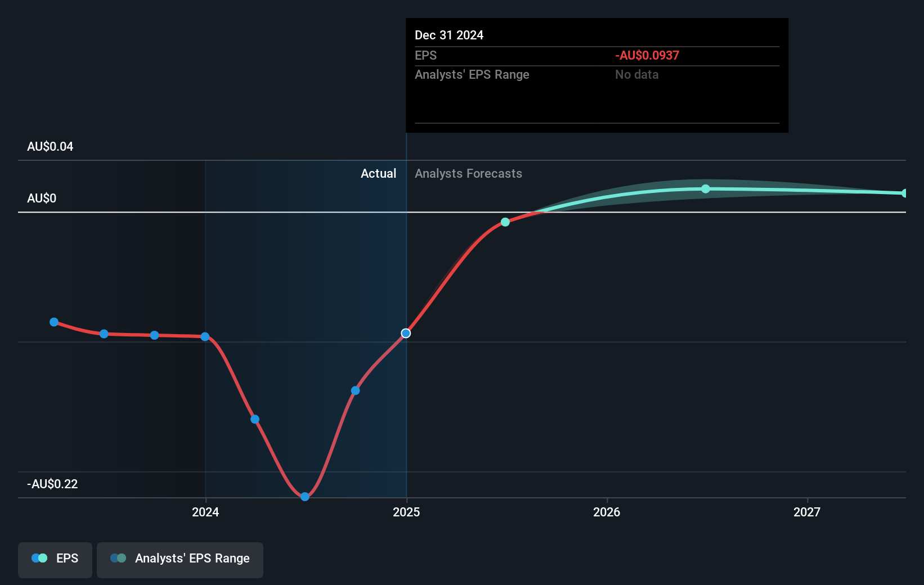Viewport: 924px width, 585px height.
Task: Select the EPS legend dot icon
Action: [x=38, y=558]
